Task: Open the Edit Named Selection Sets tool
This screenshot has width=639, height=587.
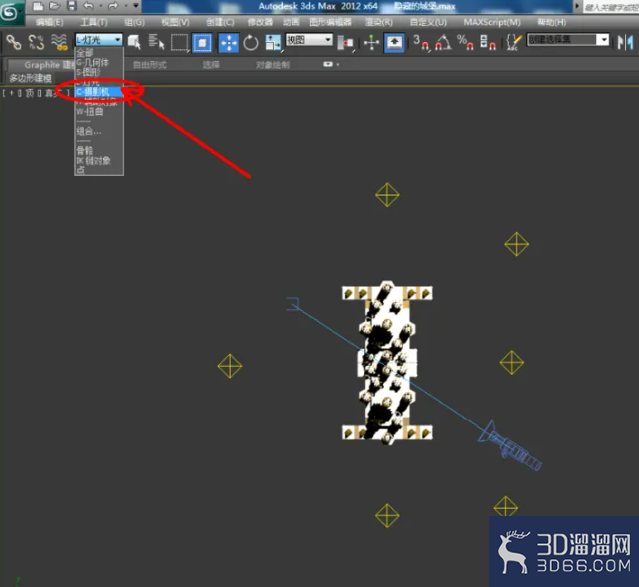Action: point(513,42)
